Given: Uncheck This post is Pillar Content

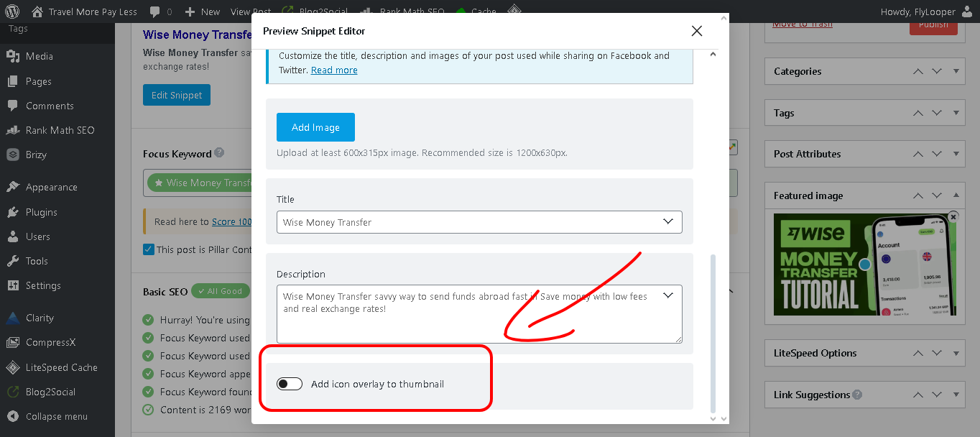Looking at the screenshot, I should tap(149, 249).
